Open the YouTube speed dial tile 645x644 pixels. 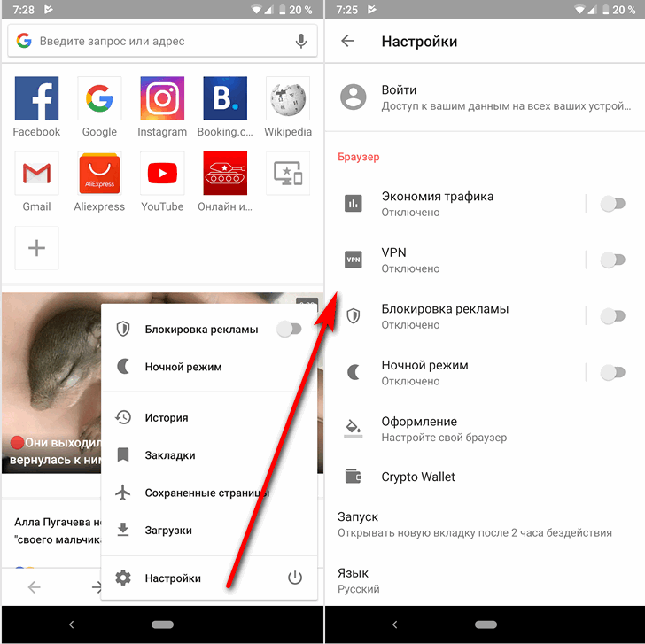pos(162,173)
